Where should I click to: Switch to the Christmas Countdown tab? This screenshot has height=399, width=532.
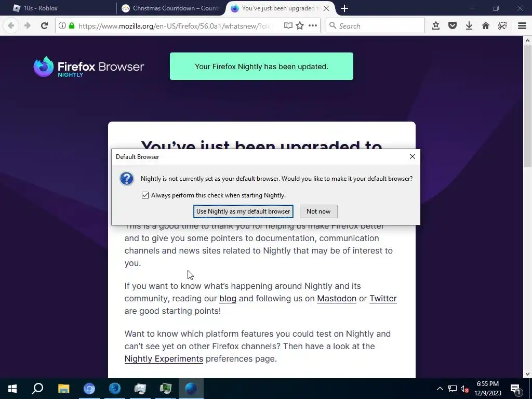tap(170, 8)
